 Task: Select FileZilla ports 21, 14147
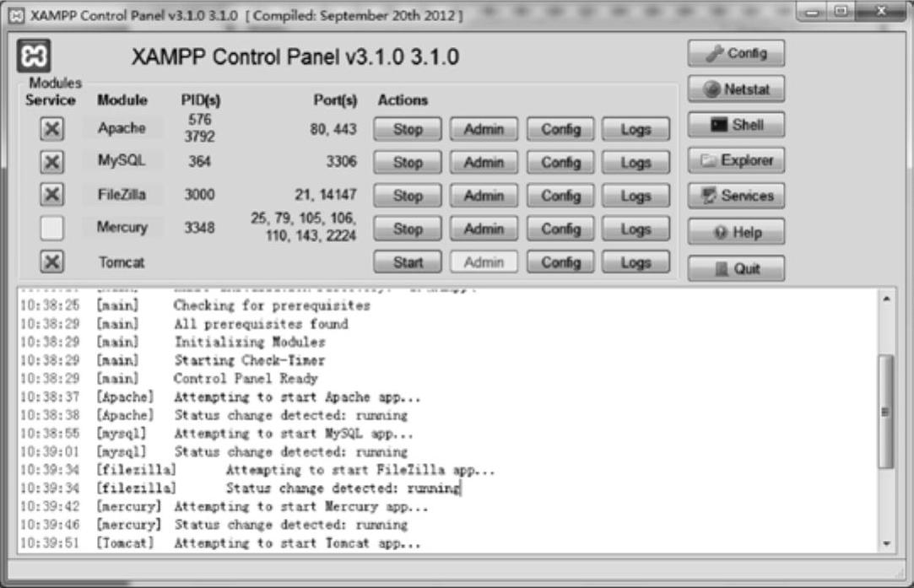click(325, 194)
